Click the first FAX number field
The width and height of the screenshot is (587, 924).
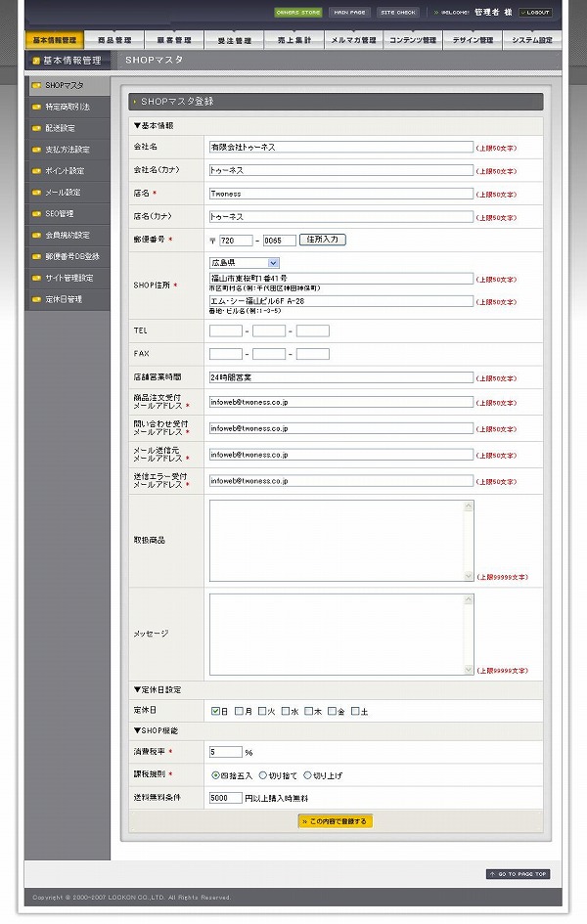(x=226, y=354)
